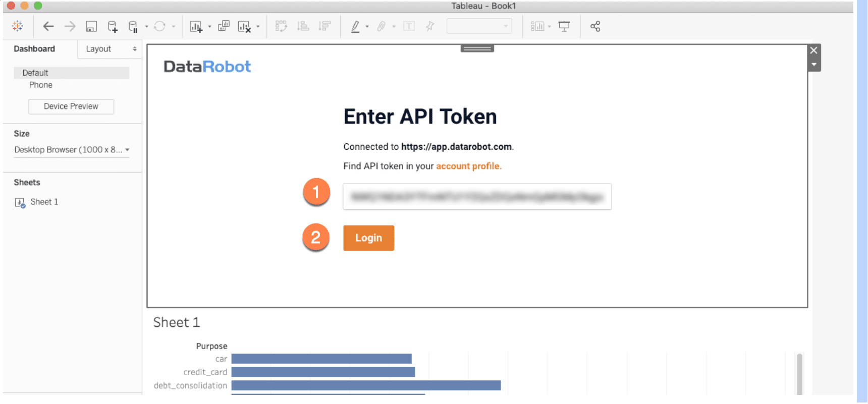This screenshot has width=868, height=404.
Task: Click the Clear Sheet chart-x icon
Action: pyautogui.click(x=244, y=27)
